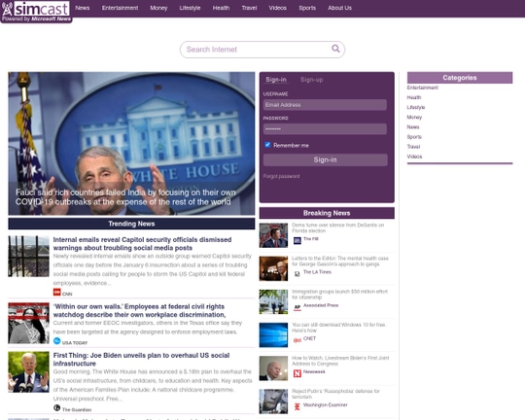Toggle the Remember me checkbox
This screenshot has height=420, width=525.
(x=267, y=145)
